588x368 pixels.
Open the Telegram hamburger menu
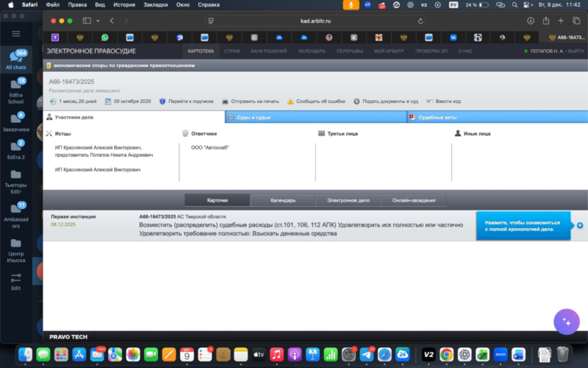[x=15, y=34]
